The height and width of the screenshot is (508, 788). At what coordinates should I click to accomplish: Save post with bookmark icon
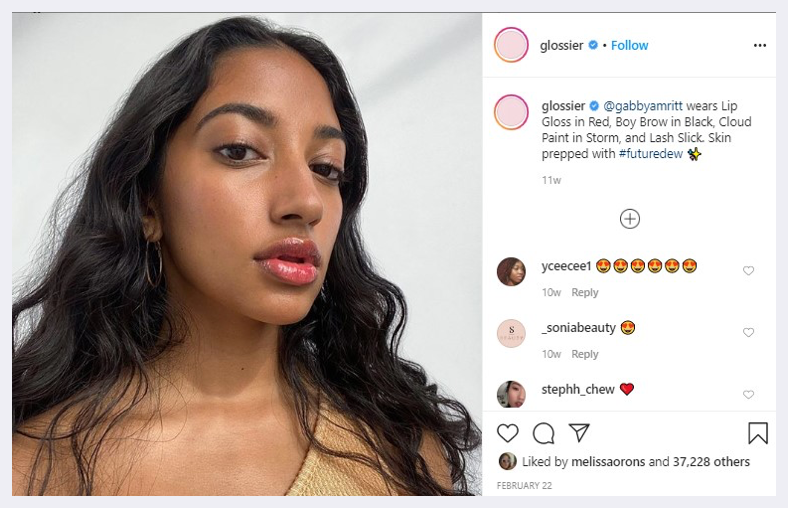758,433
